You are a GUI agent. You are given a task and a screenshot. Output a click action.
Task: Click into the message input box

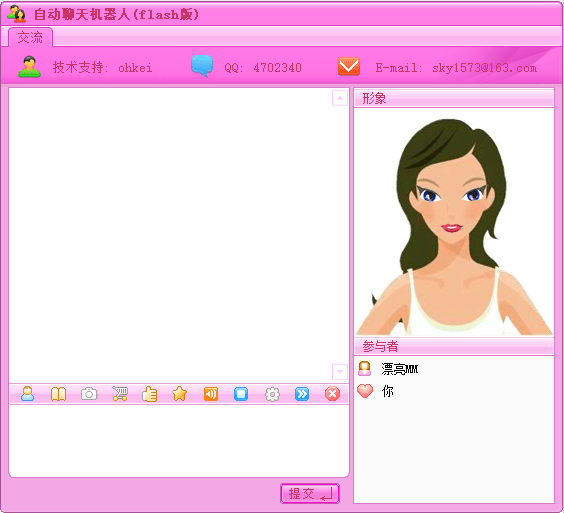click(x=179, y=440)
